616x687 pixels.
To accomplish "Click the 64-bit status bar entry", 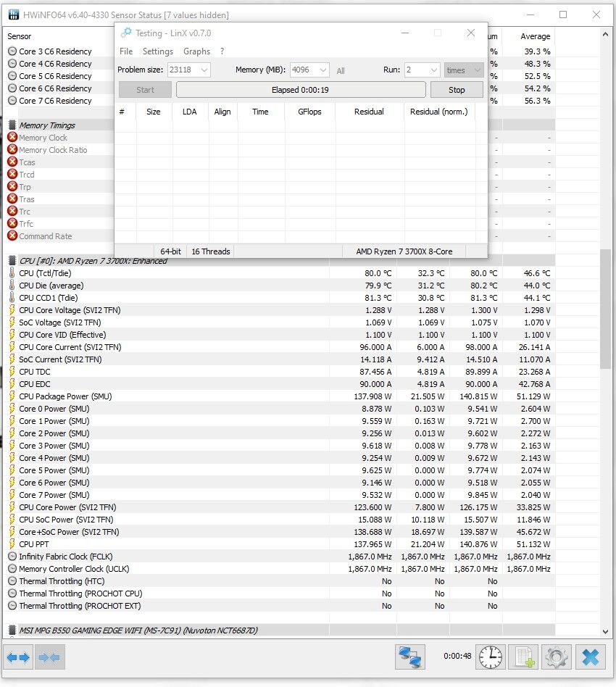I will coord(170,251).
